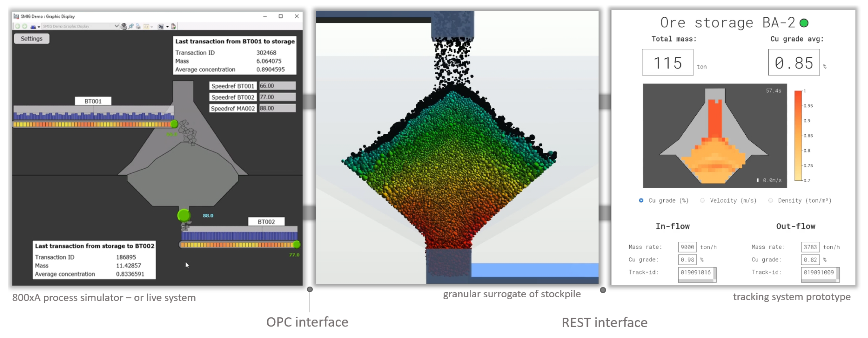Open the dropdown arrow beside the 0g icon
Viewport: 868px width, 338px height.
coord(167,27)
